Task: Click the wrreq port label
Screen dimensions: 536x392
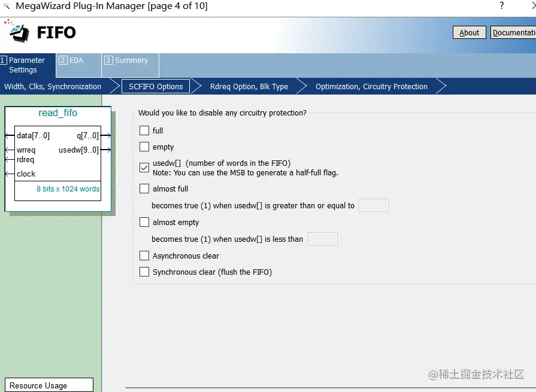Action: (26, 150)
